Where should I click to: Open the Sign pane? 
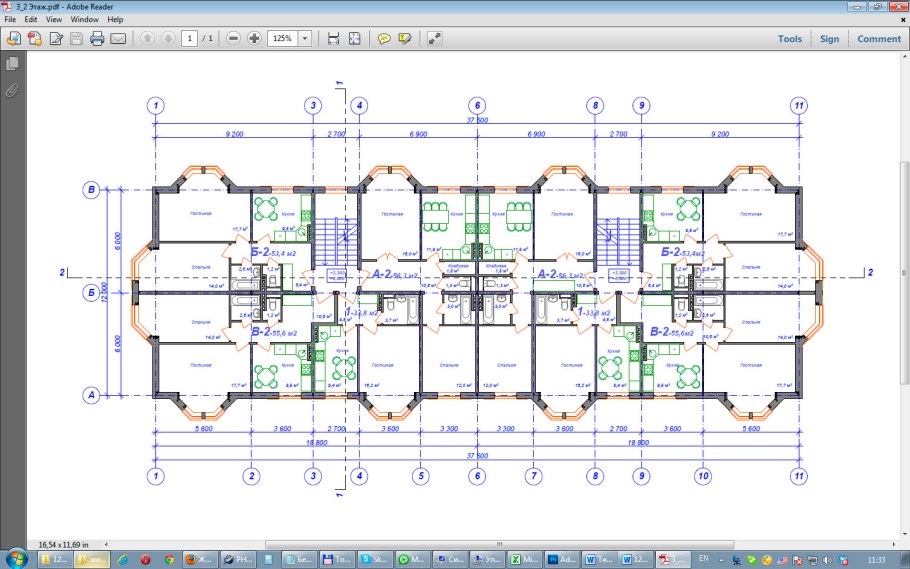[829, 39]
